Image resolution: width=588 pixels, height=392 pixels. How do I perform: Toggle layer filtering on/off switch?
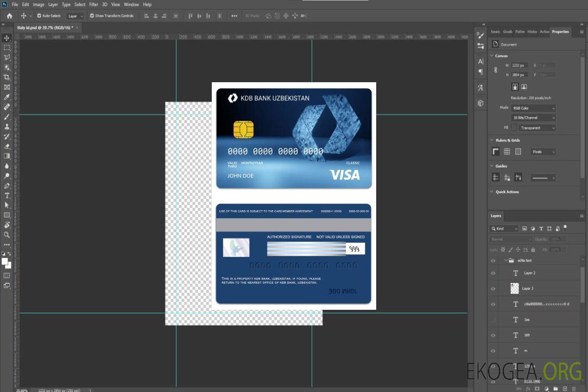(565, 228)
